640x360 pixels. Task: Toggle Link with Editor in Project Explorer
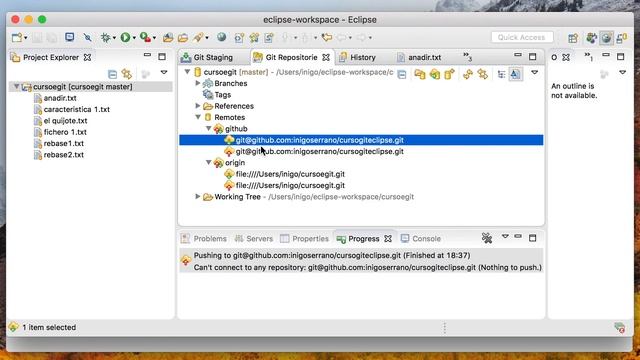[x=127, y=74]
